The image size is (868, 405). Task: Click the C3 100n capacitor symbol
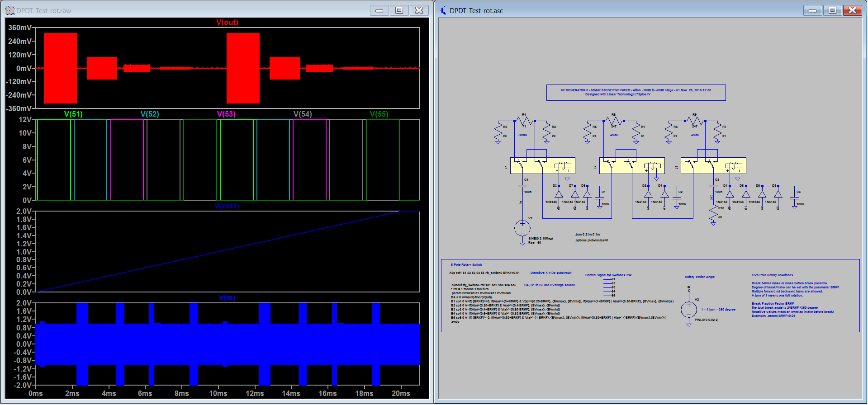pos(795,198)
